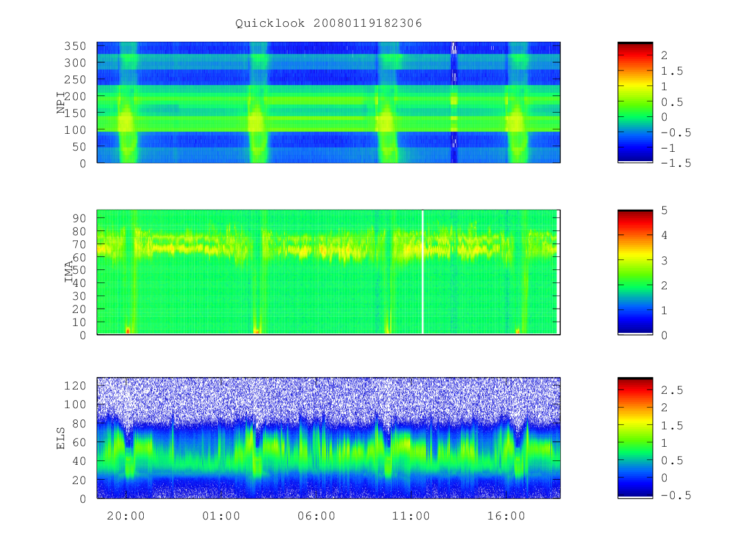Click the 20:00 time axis label
The image size is (747, 560).
pos(126,516)
